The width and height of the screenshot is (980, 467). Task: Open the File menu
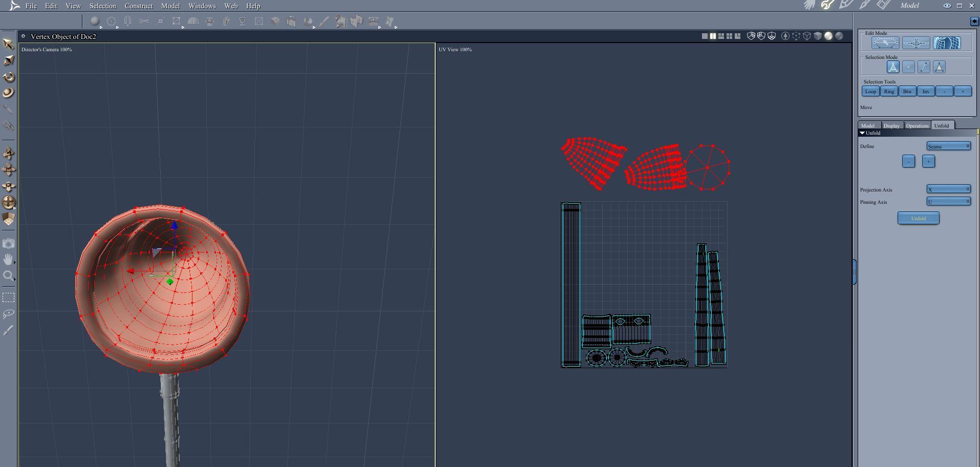31,6
